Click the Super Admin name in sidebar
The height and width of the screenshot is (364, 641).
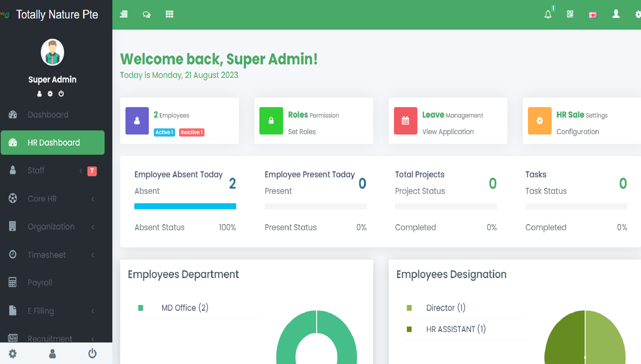[52, 80]
